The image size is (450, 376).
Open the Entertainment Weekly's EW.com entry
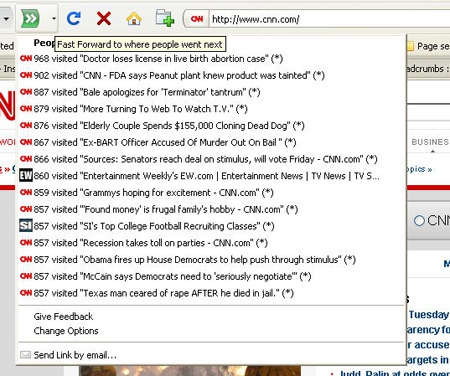pyautogui.click(x=212, y=176)
